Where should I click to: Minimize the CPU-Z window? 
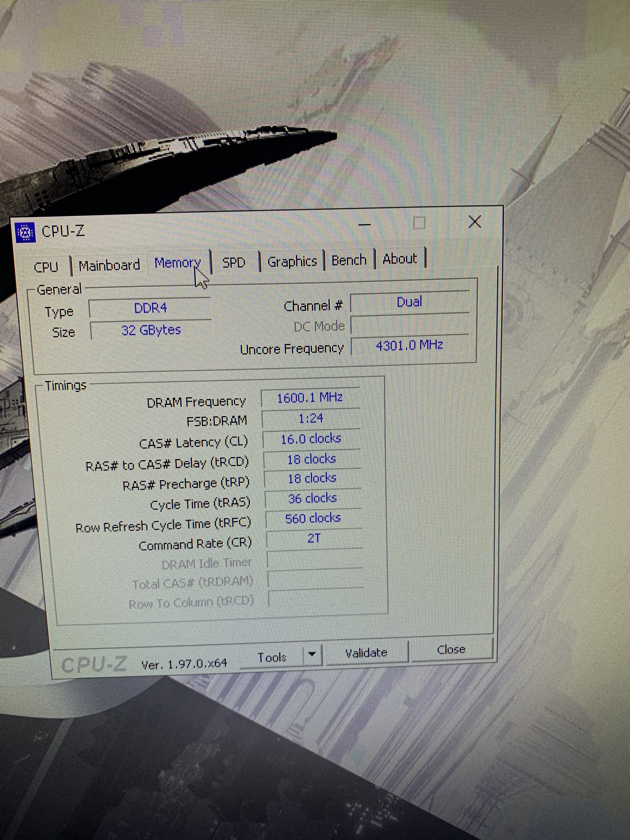click(365, 225)
